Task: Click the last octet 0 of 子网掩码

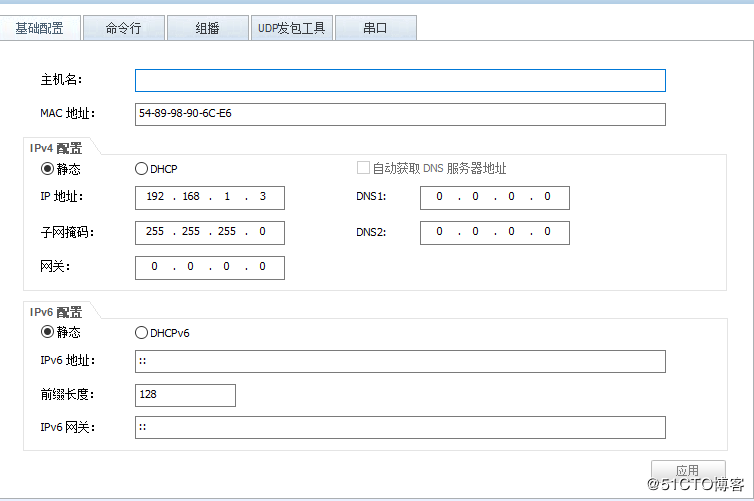Action: point(262,231)
